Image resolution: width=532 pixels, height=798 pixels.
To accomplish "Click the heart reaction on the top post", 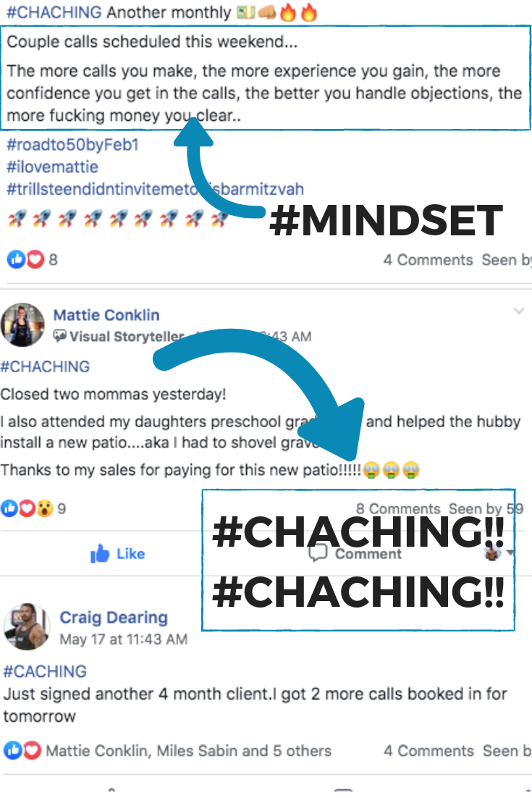I will coord(35,259).
